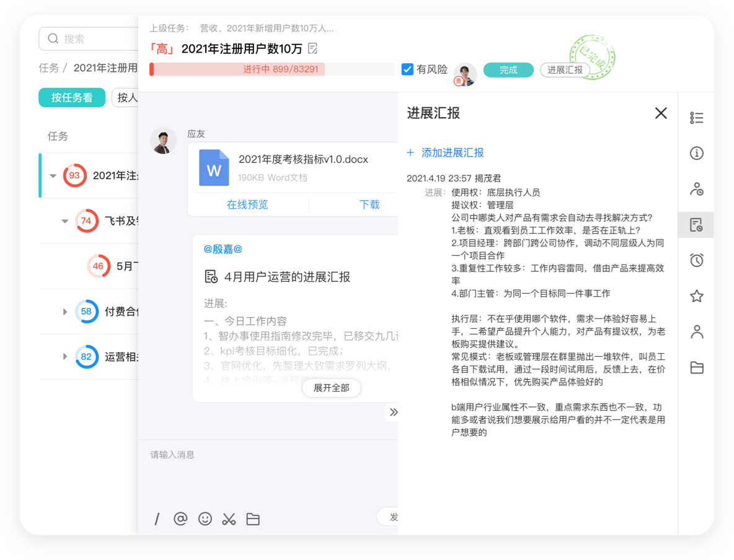
Task: Close the 进展汇报 panel
Action: coord(660,113)
